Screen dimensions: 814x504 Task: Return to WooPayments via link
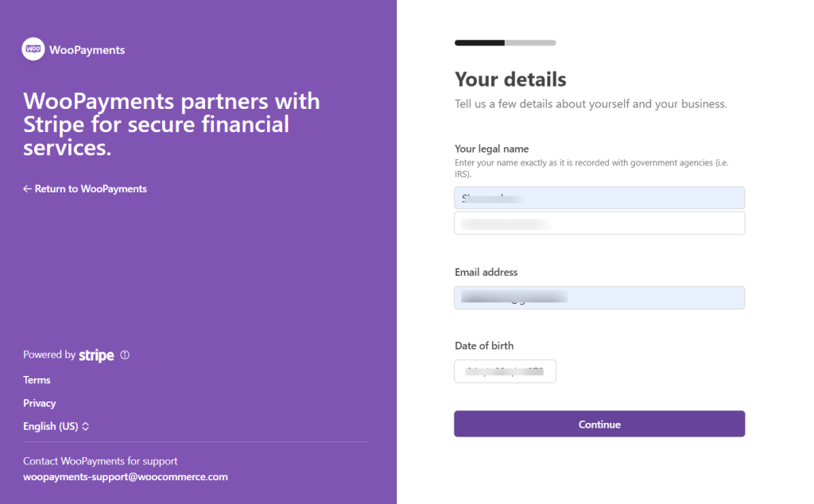(x=91, y=189)
